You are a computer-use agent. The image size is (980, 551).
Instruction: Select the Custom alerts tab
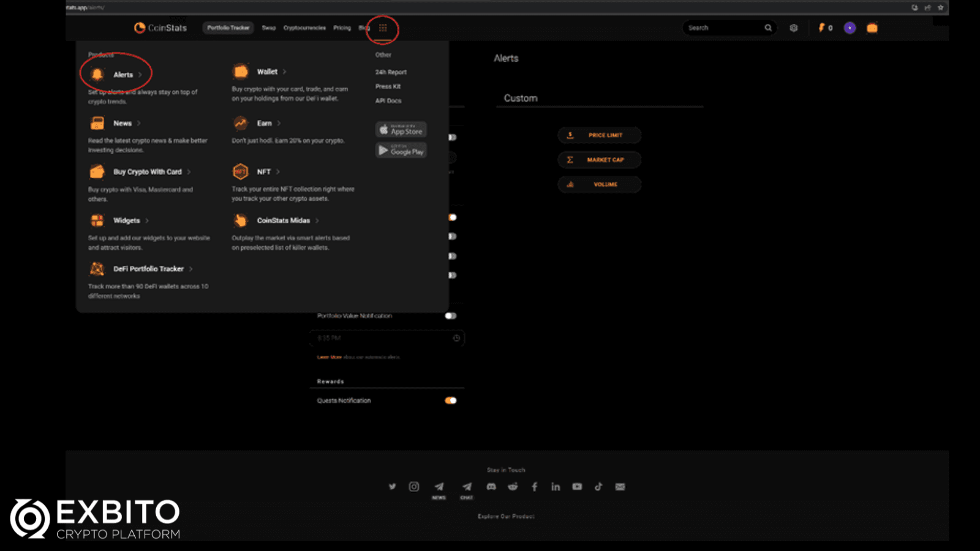click(521, 98)
